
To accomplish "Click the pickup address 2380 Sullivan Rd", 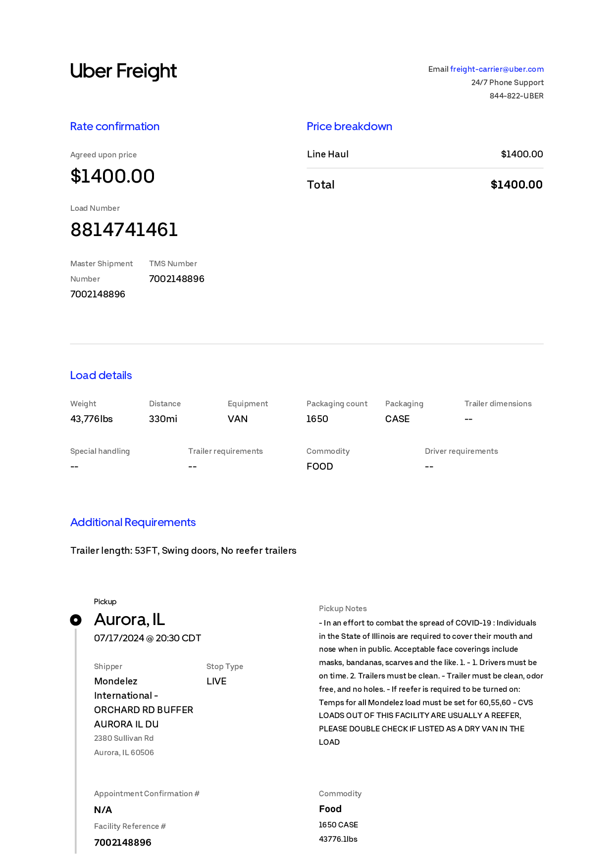I will (124, 738).
